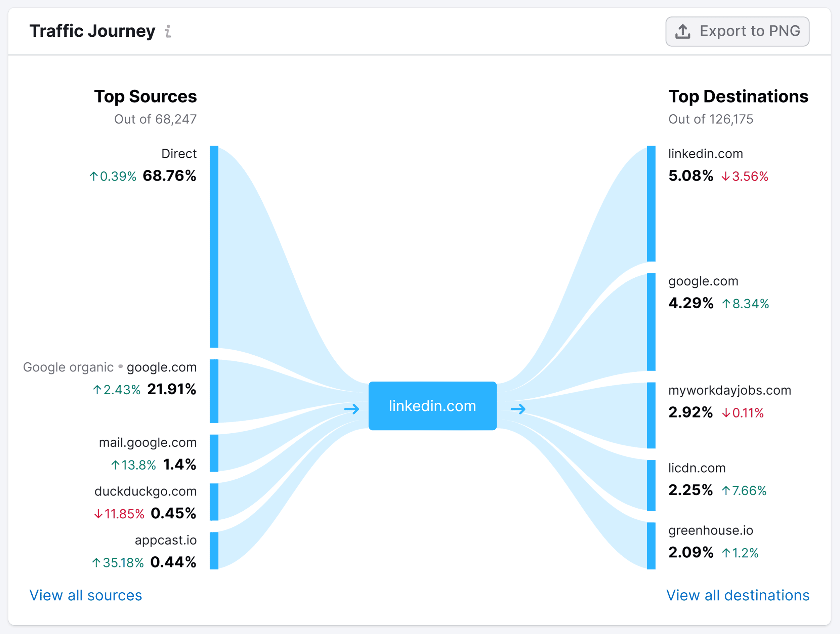The height and width of the screenshot is (634, 840).
Task: Click the Export to PNG upload icon
Action: click(682, 31)
